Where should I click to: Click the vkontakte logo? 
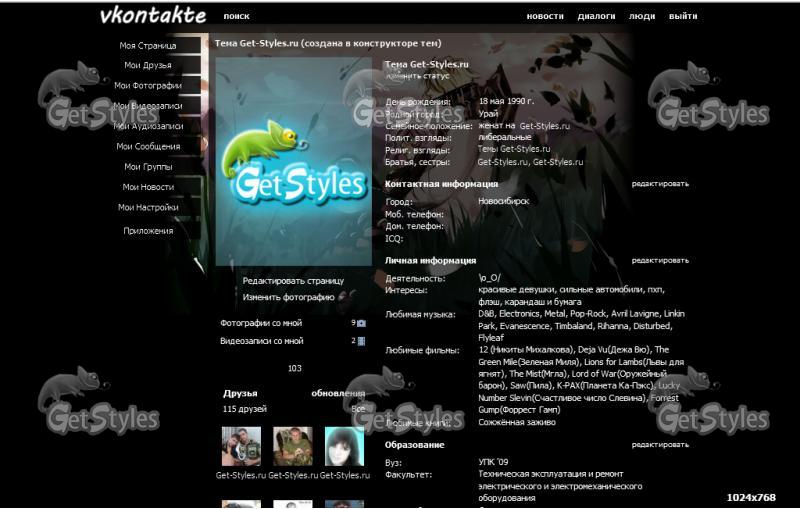[x=153, y=16]
